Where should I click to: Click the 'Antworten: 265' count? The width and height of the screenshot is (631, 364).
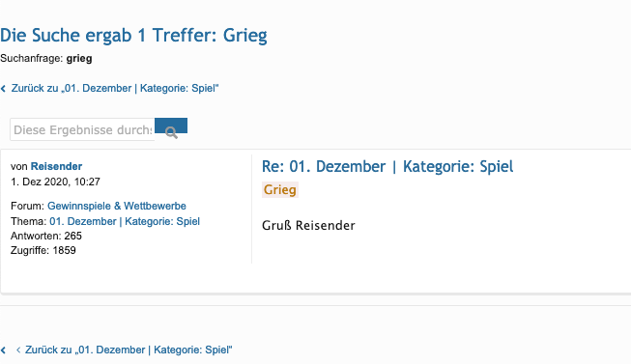click(x=46, y=236)
